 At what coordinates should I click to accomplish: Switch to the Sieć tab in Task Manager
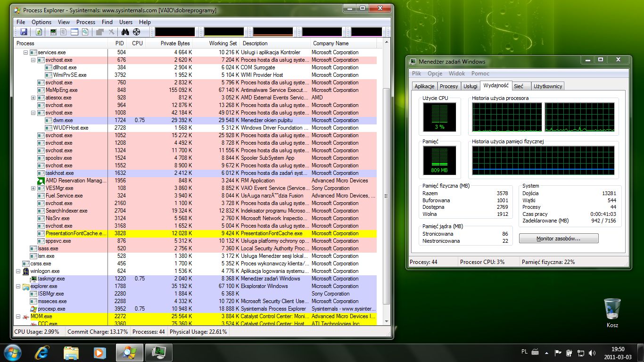(x=519, y=86)
